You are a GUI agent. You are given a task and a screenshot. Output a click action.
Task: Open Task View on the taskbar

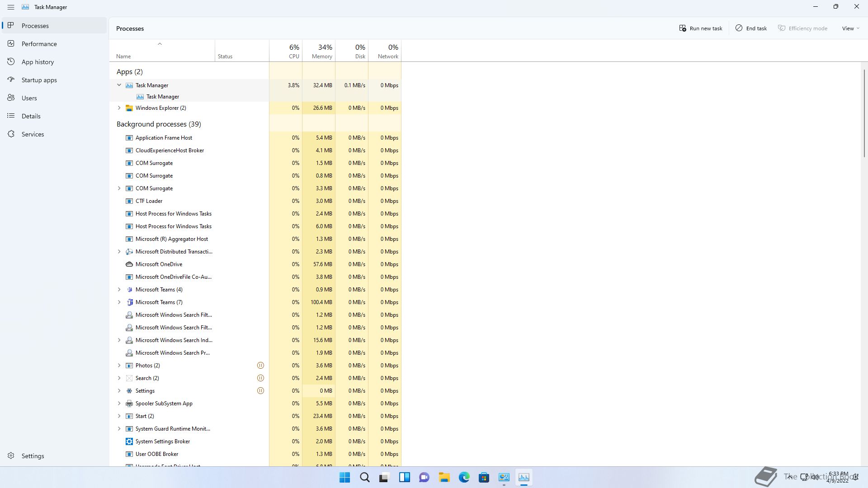(384, 477)
